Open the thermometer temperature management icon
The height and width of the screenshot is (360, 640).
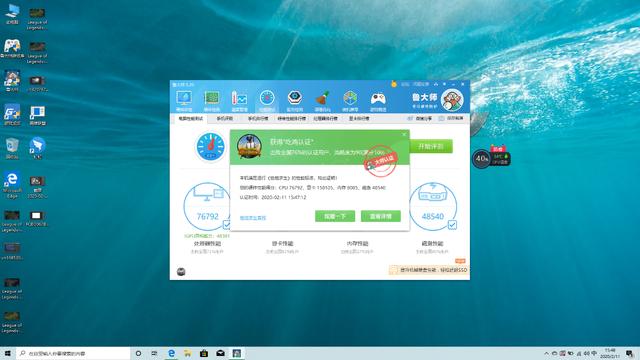pyautogui.click(x=239, y=100)
